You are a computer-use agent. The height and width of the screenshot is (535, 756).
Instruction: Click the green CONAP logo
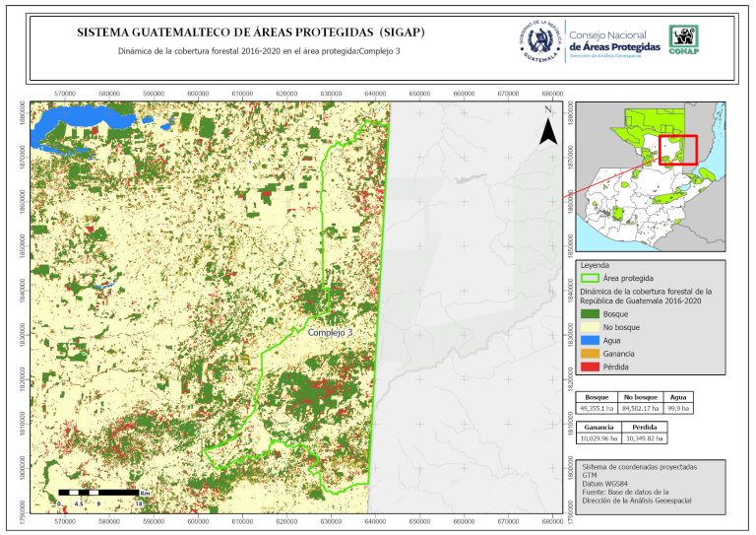point(685,38)
